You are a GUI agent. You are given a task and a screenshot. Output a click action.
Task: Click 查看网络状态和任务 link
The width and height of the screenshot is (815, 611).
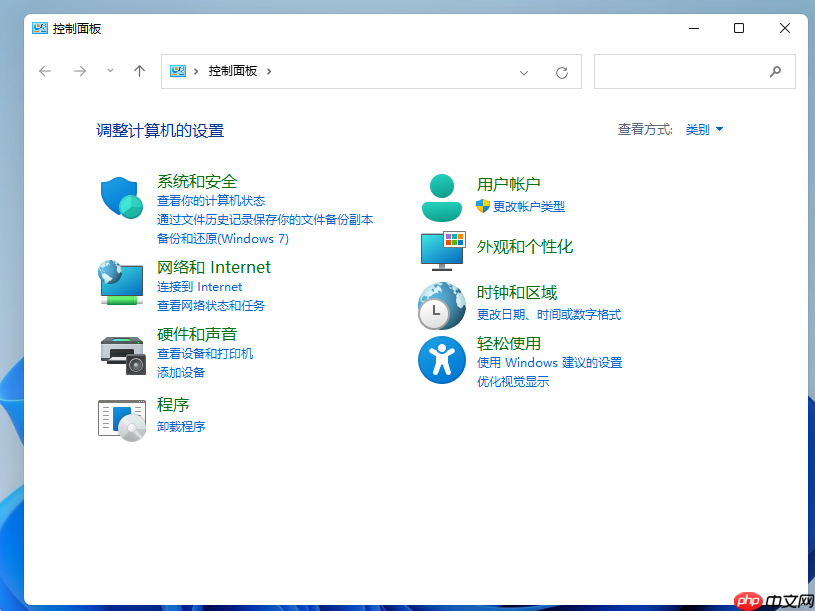coord(211,306)
